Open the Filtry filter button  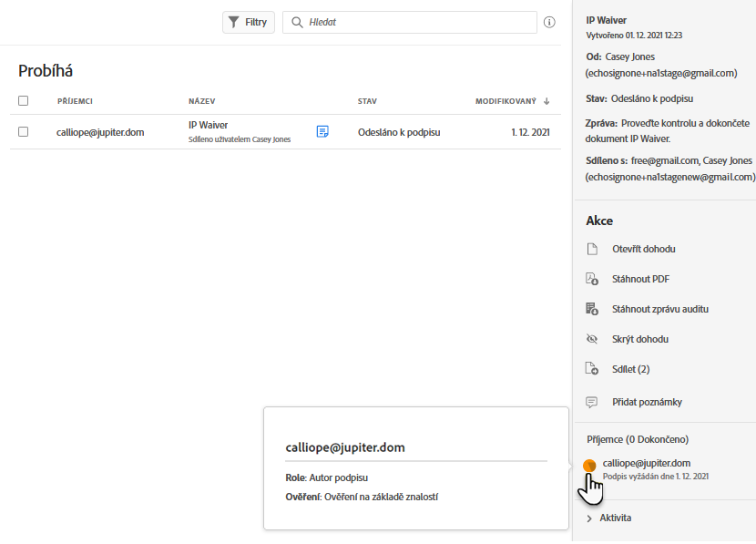point(249,22)
